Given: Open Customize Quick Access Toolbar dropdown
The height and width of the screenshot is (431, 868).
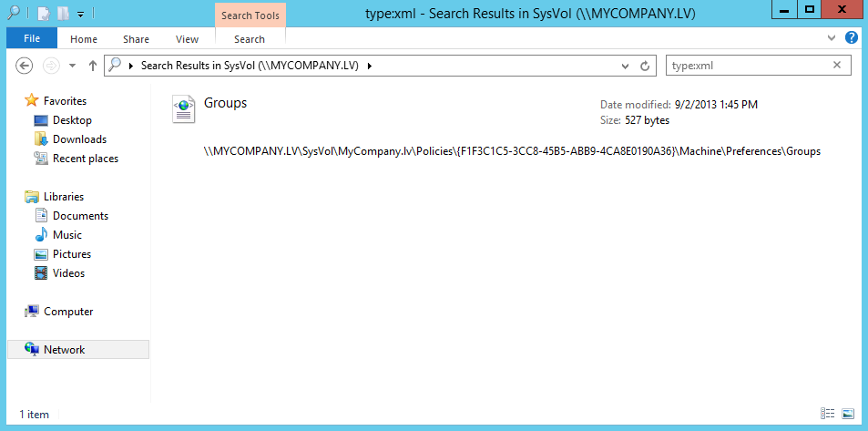Looking at the screenshot, I should click(x=80, y=15).
